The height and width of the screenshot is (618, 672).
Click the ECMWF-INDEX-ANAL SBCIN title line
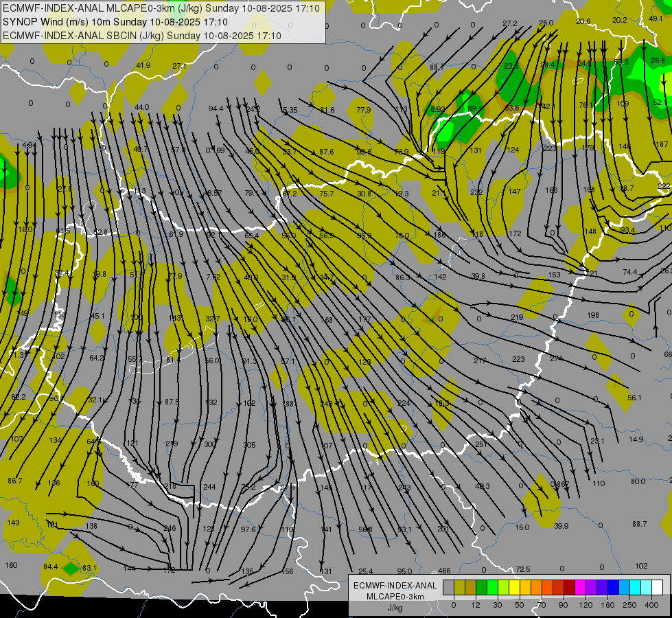142,36
